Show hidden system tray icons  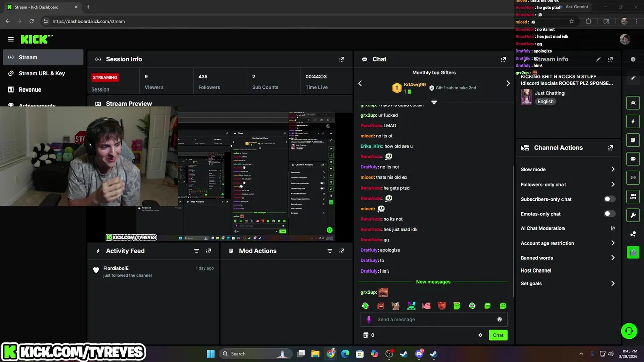(x=581, y=354)
